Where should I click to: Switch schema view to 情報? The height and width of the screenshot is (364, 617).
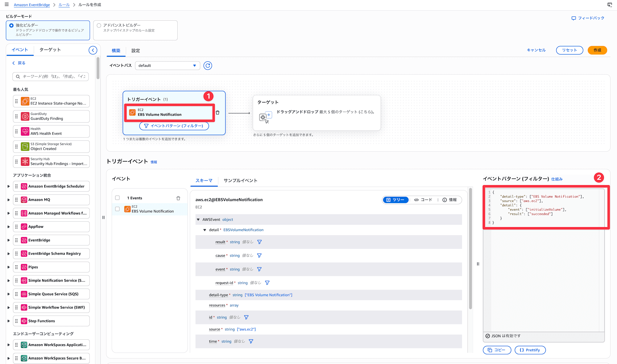(450, 200)
